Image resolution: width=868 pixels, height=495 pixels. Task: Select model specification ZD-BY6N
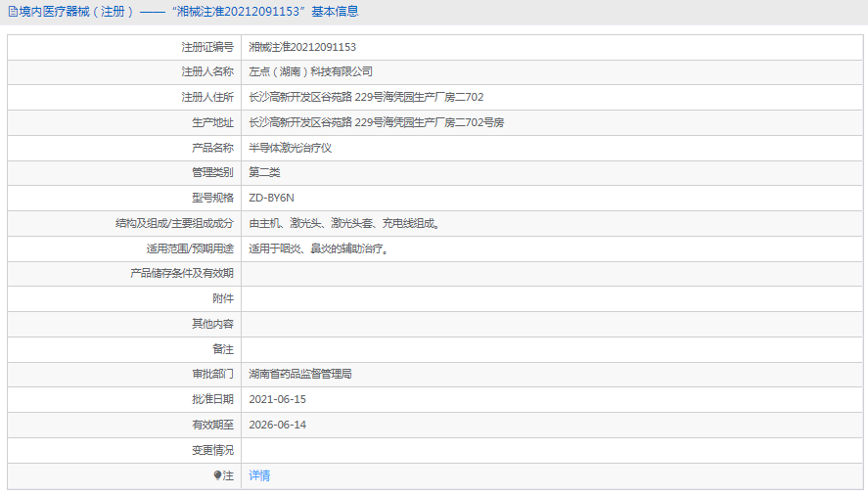click(x=272, y=198)
